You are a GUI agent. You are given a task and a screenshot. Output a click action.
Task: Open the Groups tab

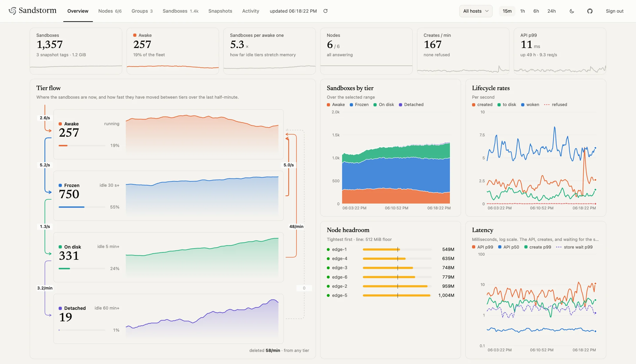(142, 11)
